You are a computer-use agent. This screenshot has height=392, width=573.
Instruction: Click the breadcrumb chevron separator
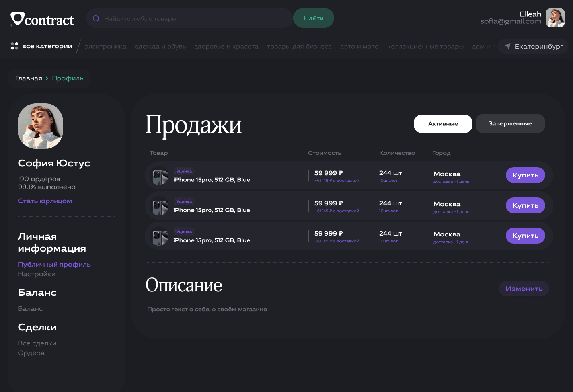click(x=47, y=78)
